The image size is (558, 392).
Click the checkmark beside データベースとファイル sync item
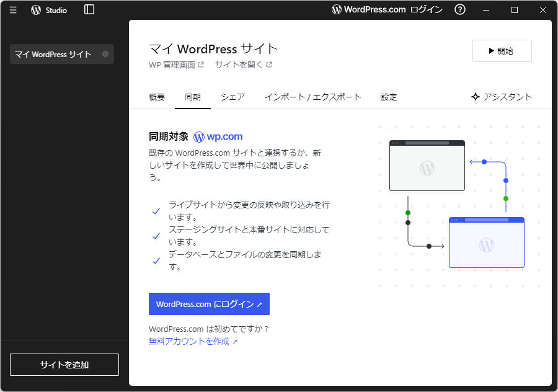157,261
